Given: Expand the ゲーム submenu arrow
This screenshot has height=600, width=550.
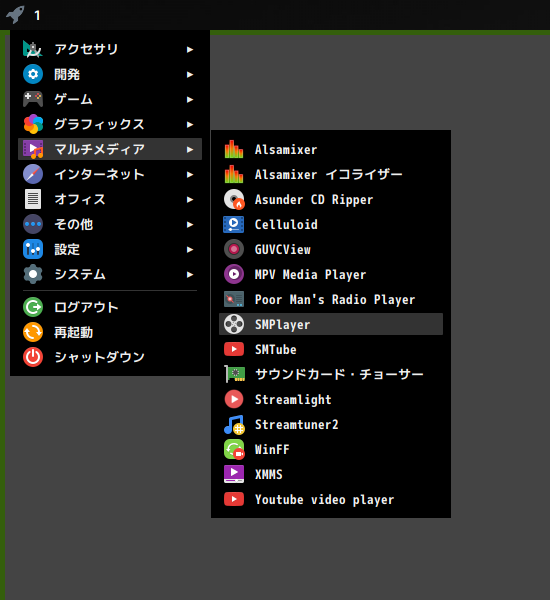Looking at the screenshot, I should [x=190, y=99].
